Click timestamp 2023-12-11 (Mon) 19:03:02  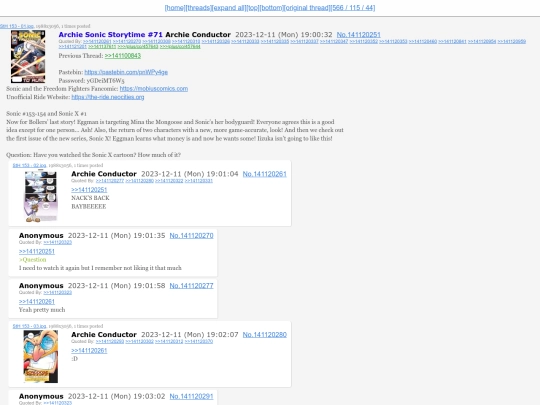[116, 396]
